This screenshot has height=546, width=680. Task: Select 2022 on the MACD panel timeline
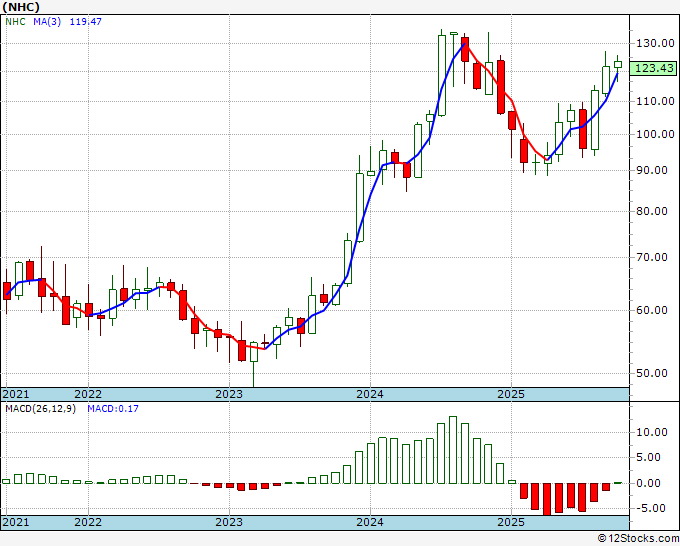pyautogui.click(x=88, y=523)
